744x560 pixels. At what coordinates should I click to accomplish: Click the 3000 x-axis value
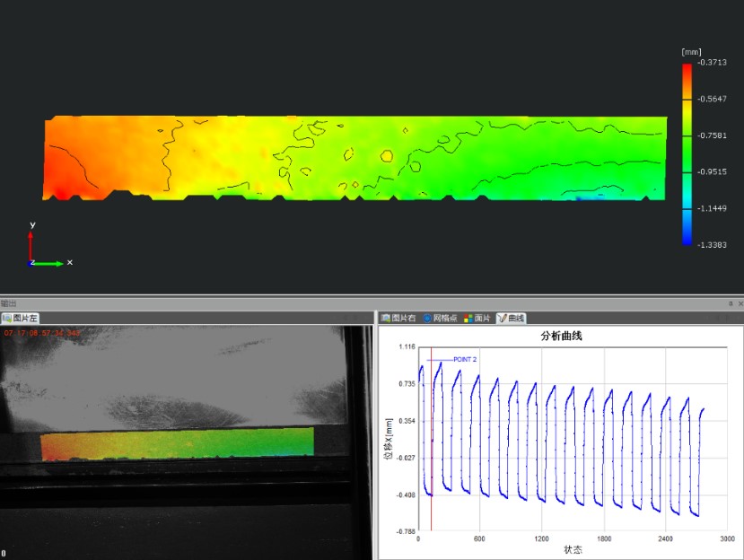pos(727,538)
